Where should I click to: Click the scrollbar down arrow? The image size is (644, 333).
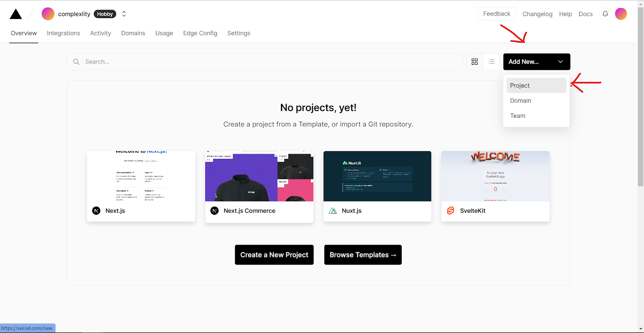641,329
